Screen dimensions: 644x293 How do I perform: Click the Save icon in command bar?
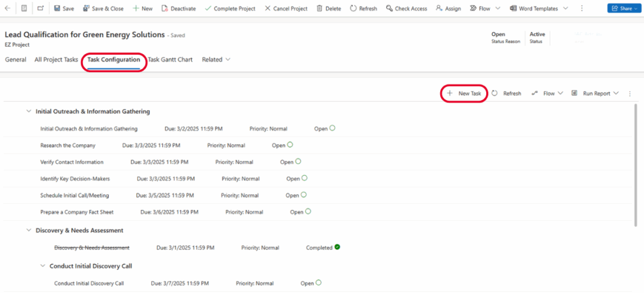[x=57, y=9]
